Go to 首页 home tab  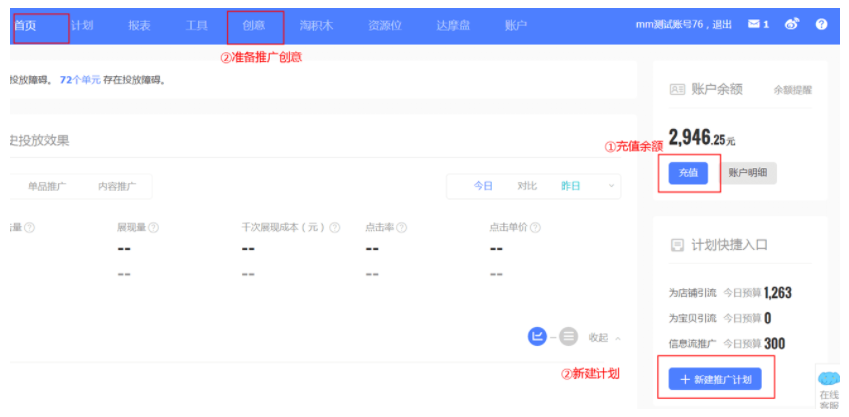[25, 25]
